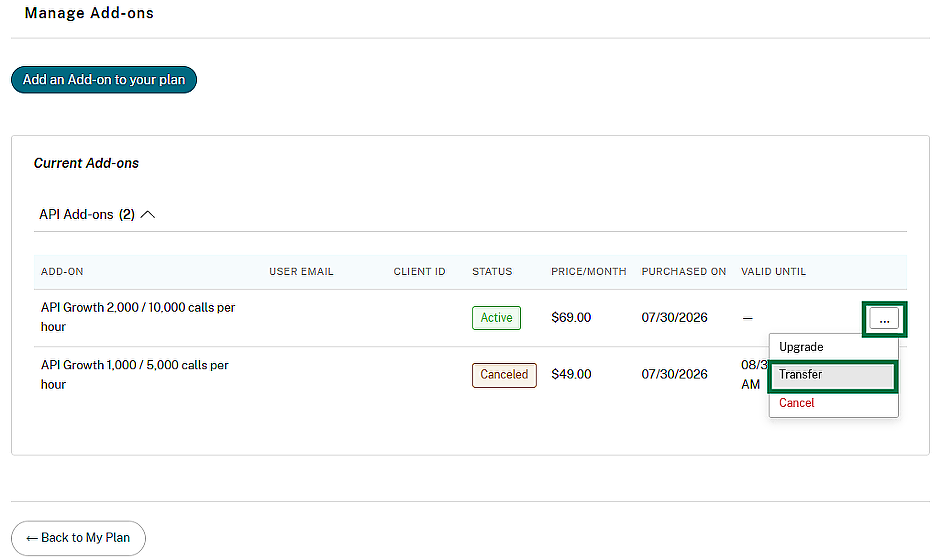
Task: Choose Cancel in the actions menu
Action: click(x=833, y=403)
